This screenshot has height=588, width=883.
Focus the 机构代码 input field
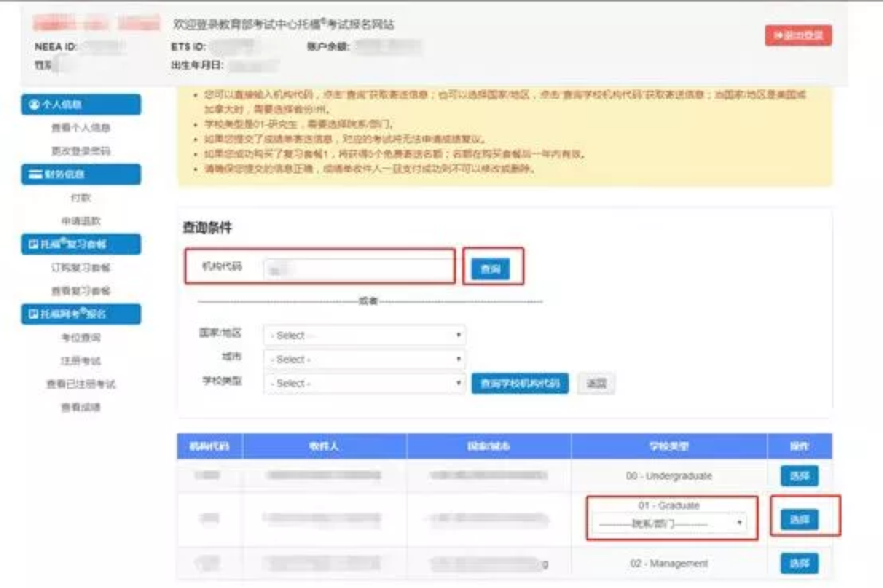358,270
